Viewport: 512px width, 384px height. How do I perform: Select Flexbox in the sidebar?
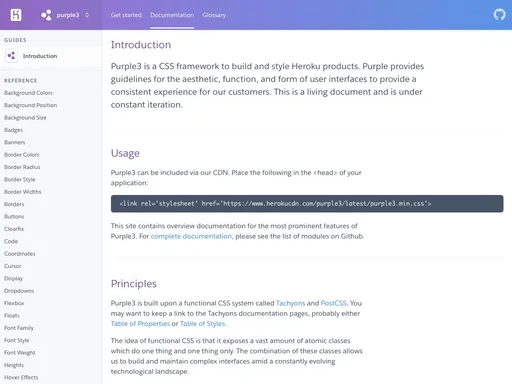tap(14, 303)
